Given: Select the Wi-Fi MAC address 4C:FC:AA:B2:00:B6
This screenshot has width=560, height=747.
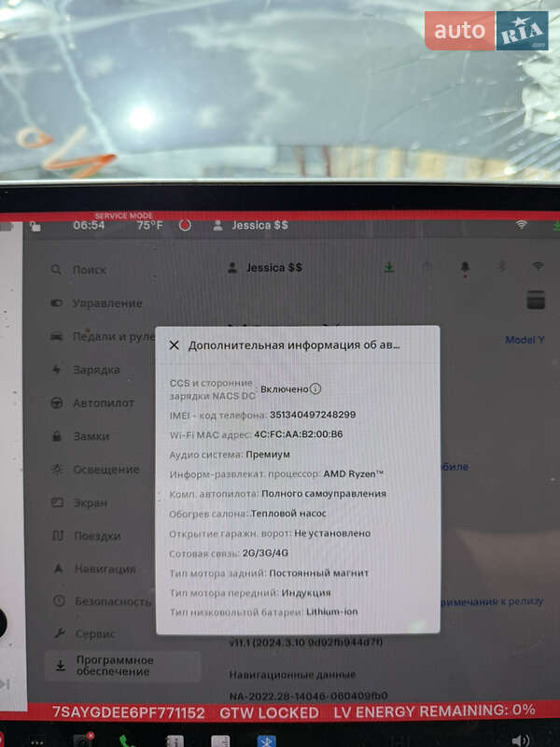Looking at the screenshot, I should [298, 434].
